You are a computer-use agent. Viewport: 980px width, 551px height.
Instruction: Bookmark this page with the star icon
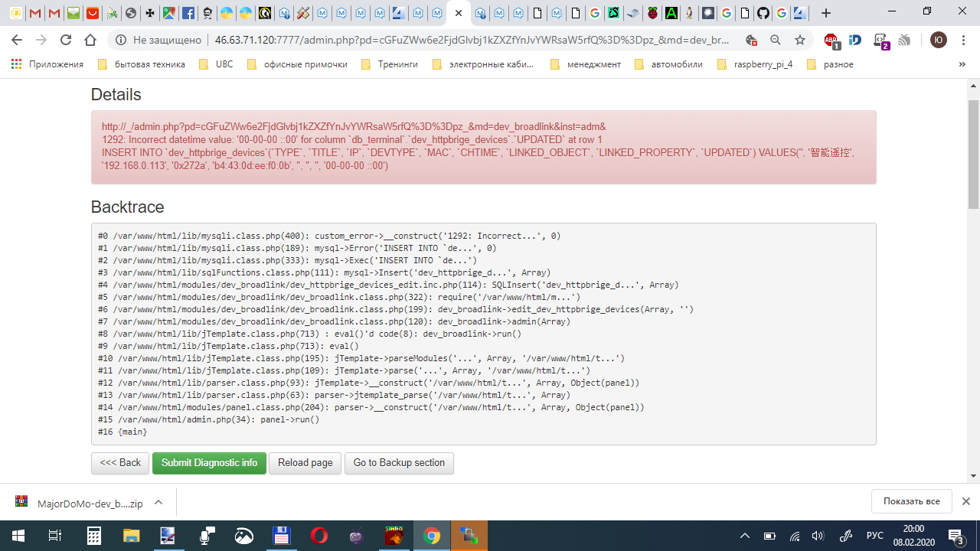[800, 40]
